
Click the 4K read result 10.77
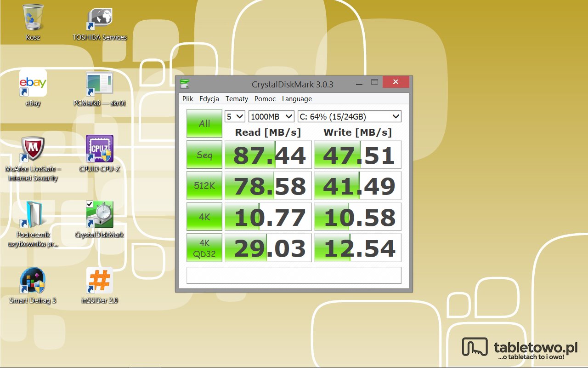268,217
